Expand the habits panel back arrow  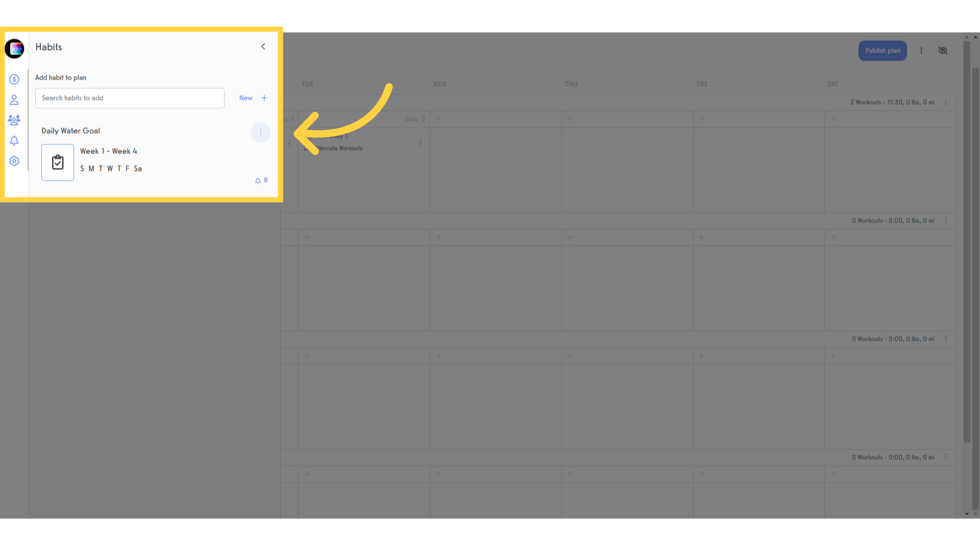click(x=263, y=46)
